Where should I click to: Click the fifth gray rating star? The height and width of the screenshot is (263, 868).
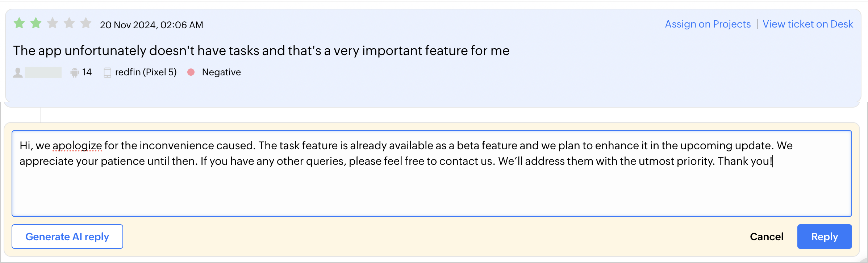click(x=86, y=24)
